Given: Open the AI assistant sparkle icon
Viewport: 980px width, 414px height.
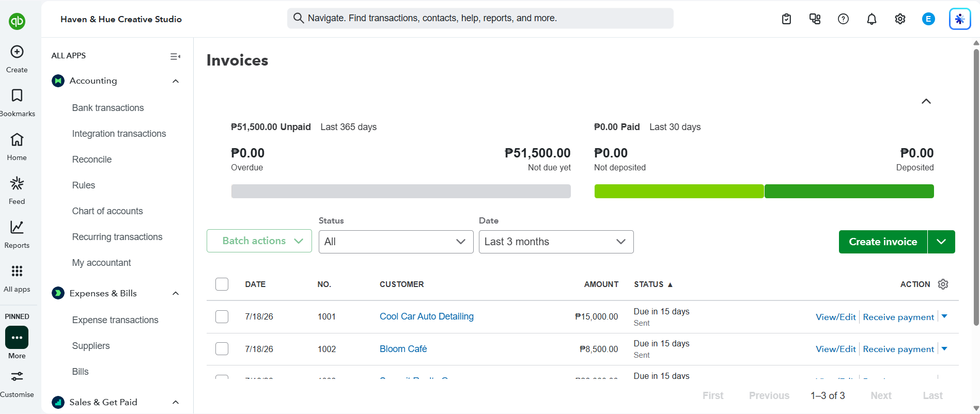Looking at the screenshot, I should pyautogui.click(x=960, y=19).
